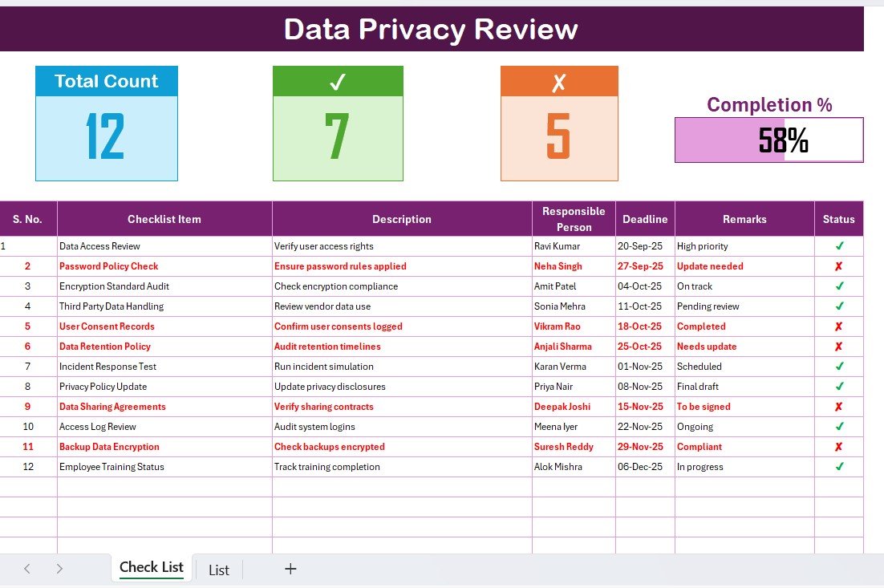Click the previous sheet navigation arrow
This screenshot has width=884, height=588.
pyautogui.click(x=27, y=569)
